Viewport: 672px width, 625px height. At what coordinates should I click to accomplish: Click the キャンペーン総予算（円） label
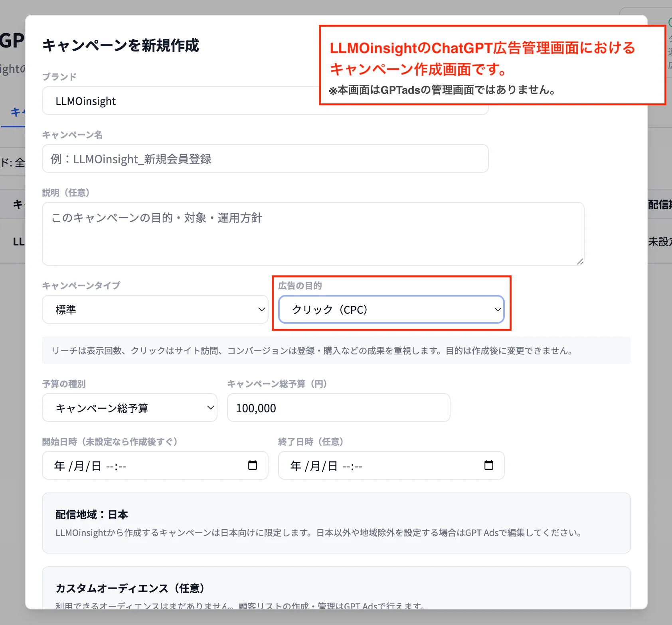[x=277, y=384]
